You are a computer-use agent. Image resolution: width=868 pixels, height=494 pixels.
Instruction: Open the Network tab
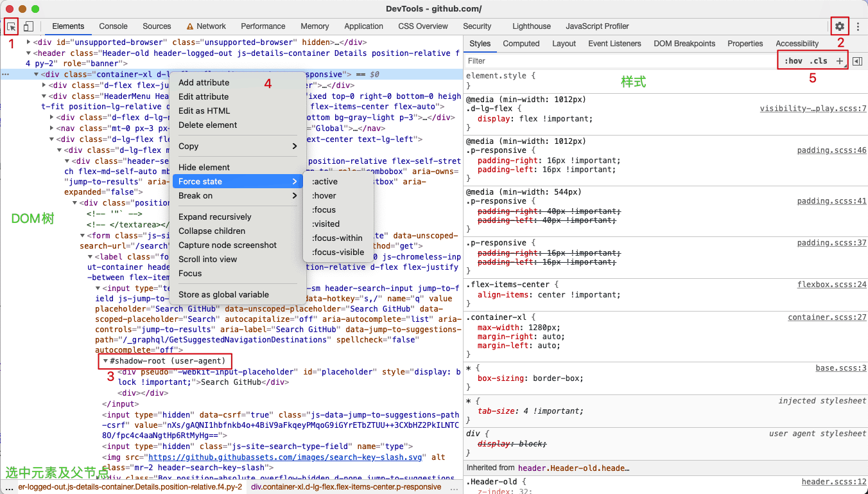point(206,26)
